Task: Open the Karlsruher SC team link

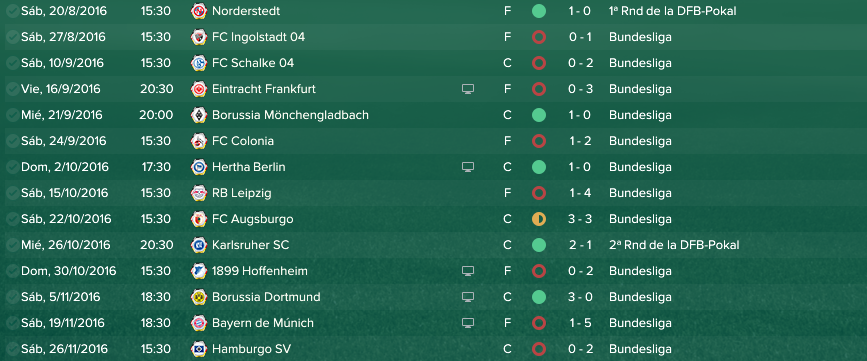Action: click(250, 245)
